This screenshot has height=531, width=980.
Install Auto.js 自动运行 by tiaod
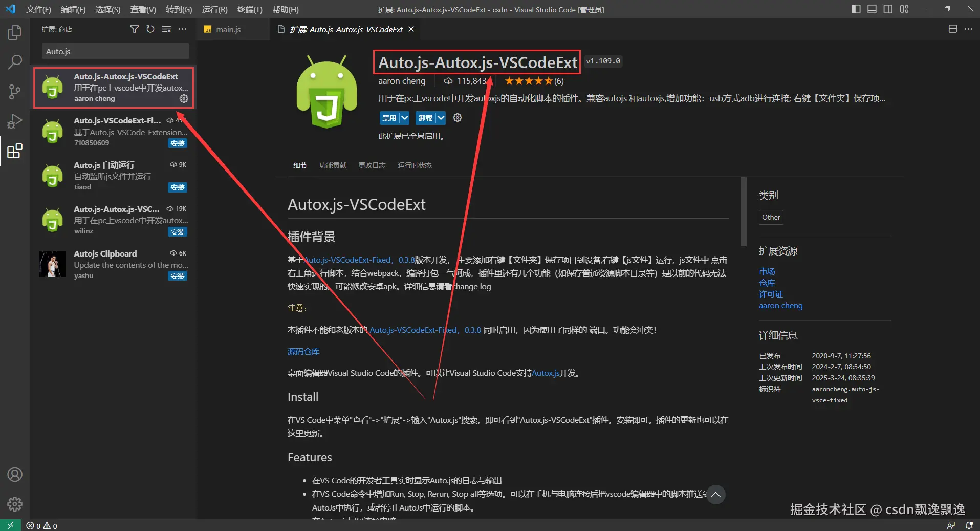(x=178, y=187)
